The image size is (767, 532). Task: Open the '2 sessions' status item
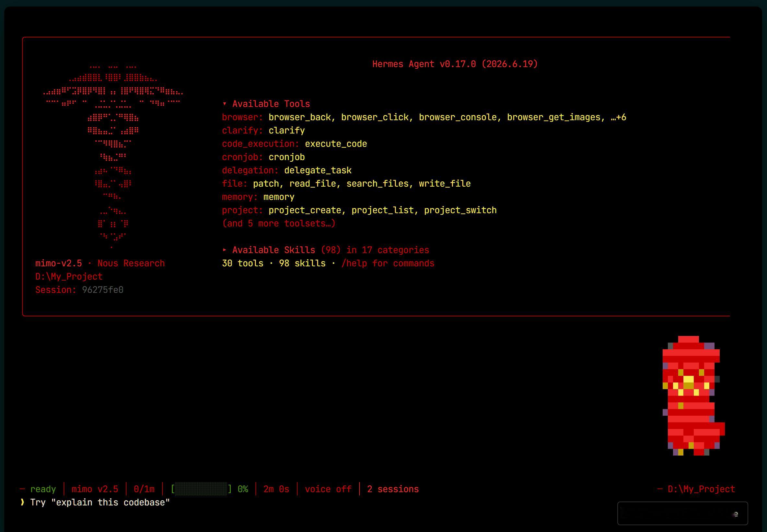point(393,489)
